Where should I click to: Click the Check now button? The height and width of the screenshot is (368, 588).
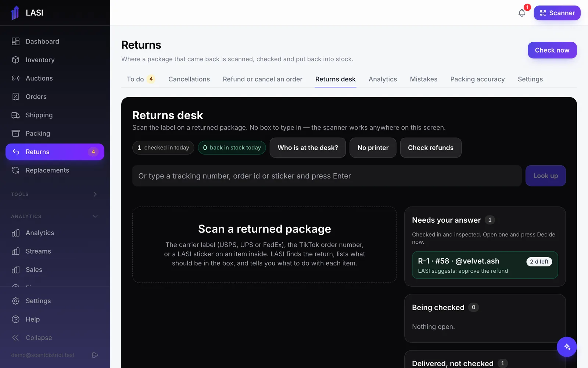coord(552,50)
